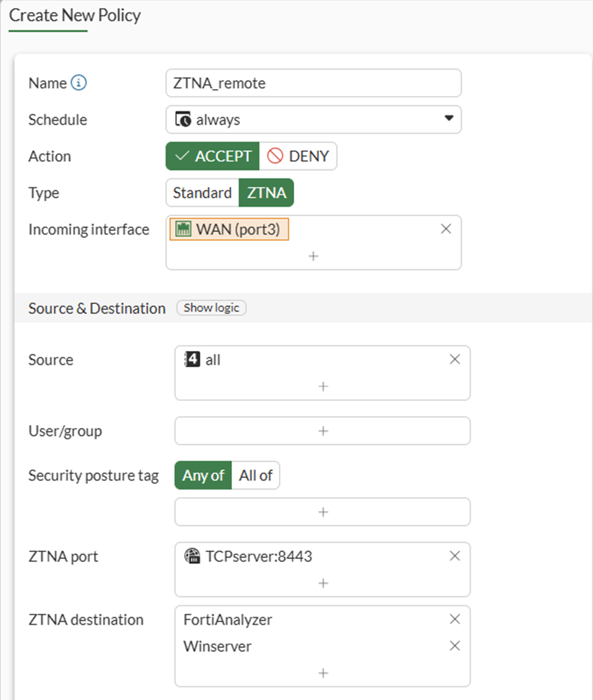The width and height of the screenshot is (593, 700).
Task: Remove WAN (port3) from Incoming interface
Action: click(x=446, y=229)
